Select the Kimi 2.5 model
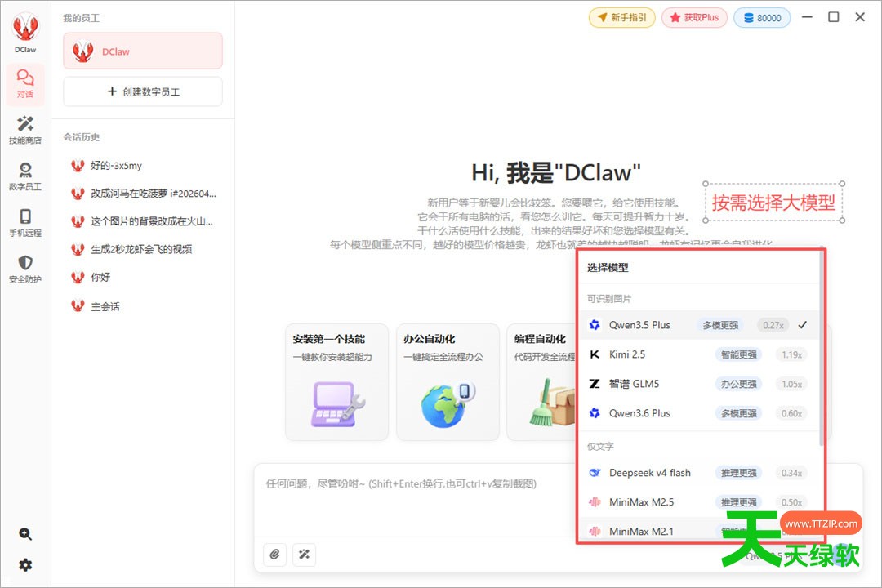This screenshot has width=882, height=588. point(697,354)
